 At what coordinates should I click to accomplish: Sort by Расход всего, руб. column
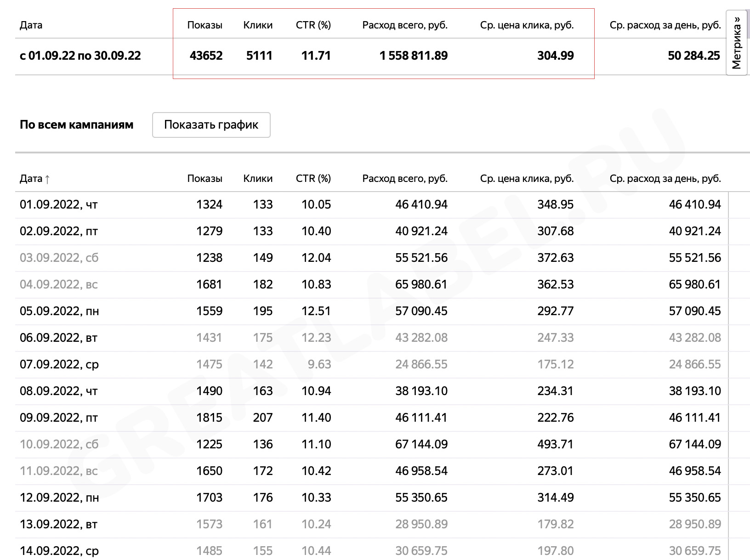coord(405,178)
